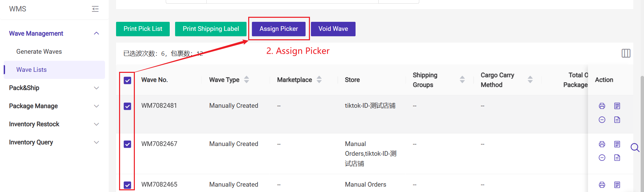Open the column settings icon
Viewport: 644px width, 192px height.
pos(626,53)
